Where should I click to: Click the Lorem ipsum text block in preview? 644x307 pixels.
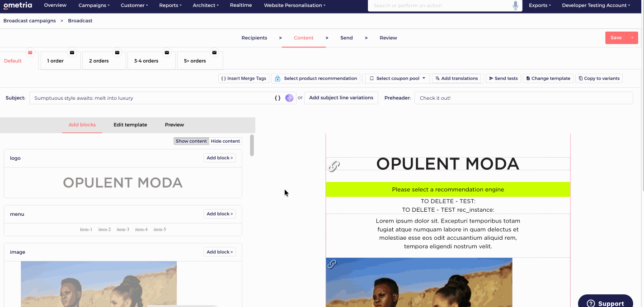(448, 234)
